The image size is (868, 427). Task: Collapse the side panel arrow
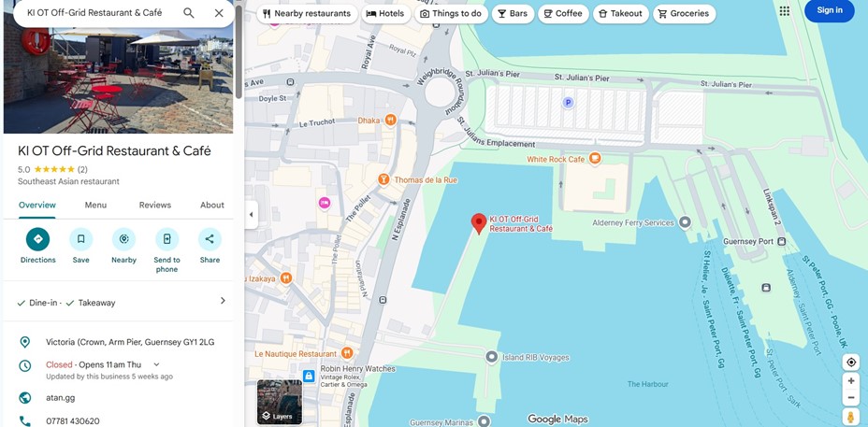251,214
